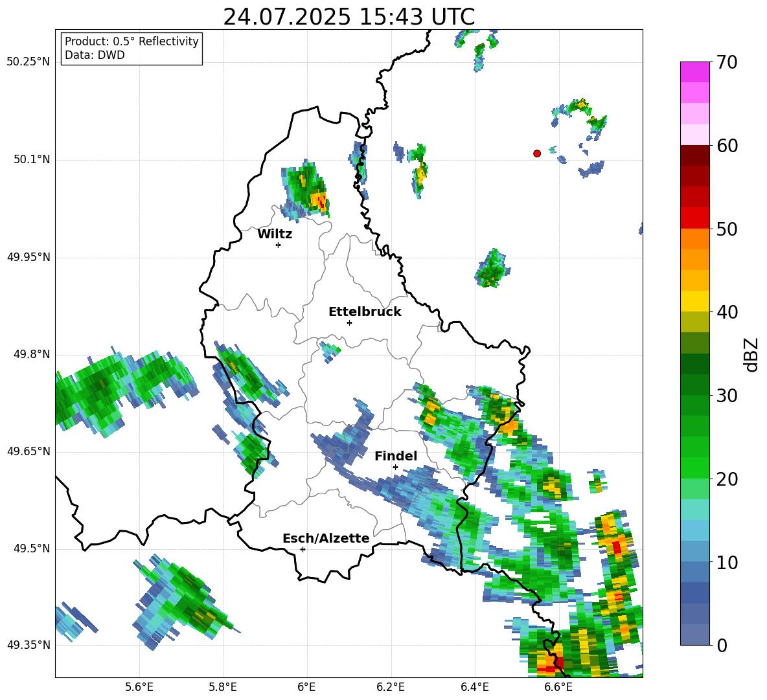This screenshot has width=767, height=700.
Task: Click the bright green colorbar segment near 20
Action: pyautogui.click(x=695, y=468)
